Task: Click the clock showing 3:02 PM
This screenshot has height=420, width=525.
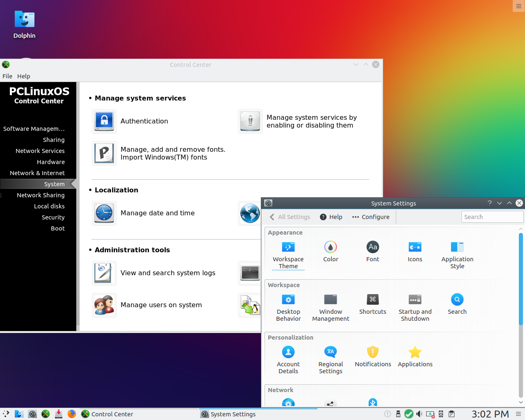Action: click(x=490, y=414)
